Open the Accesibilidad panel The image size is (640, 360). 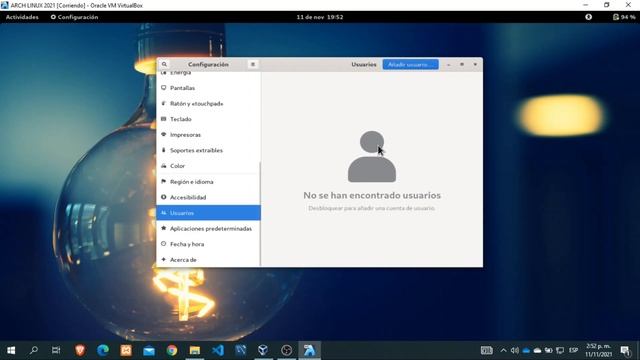208,197
